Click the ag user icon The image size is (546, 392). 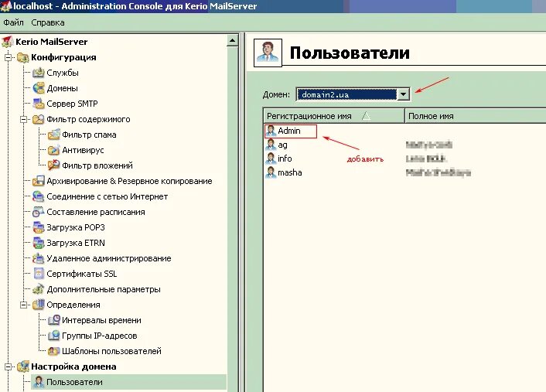[271, 145]
